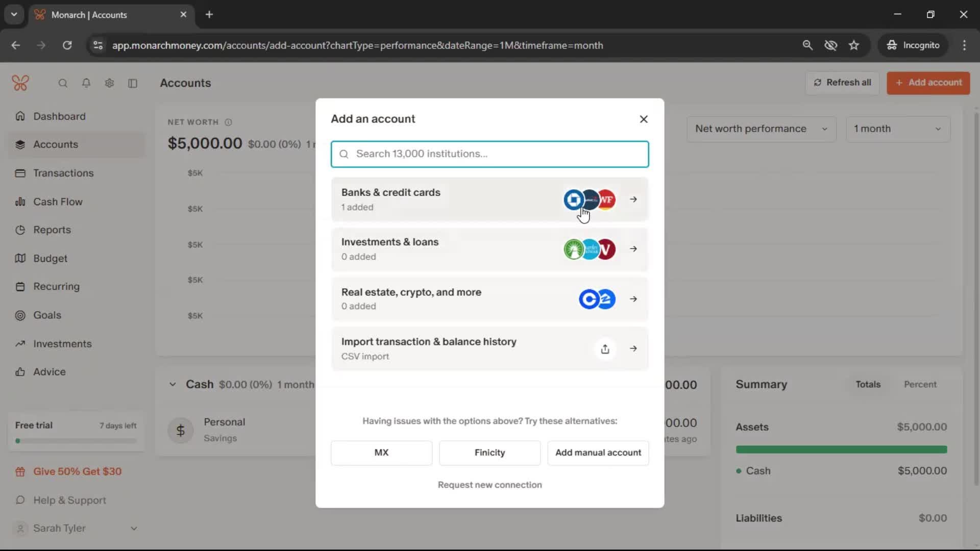
Task: Click the net worth info icon
Action: tap(228, 122)
